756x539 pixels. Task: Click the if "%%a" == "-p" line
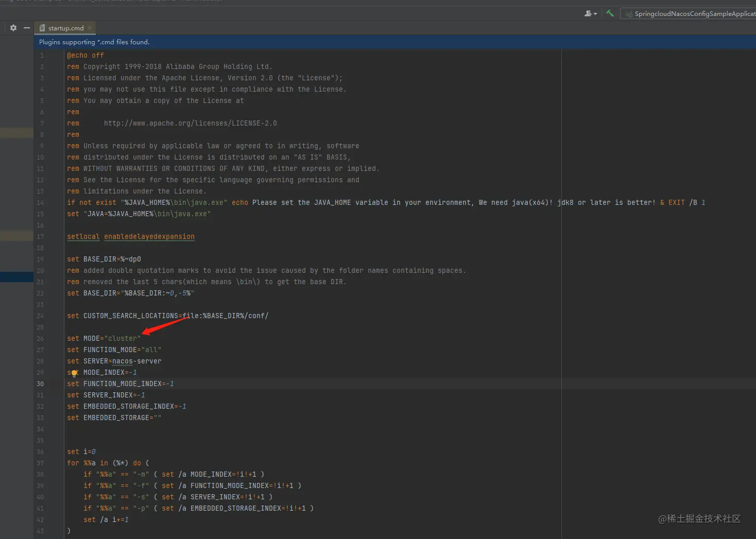click(x=199, y=509)
